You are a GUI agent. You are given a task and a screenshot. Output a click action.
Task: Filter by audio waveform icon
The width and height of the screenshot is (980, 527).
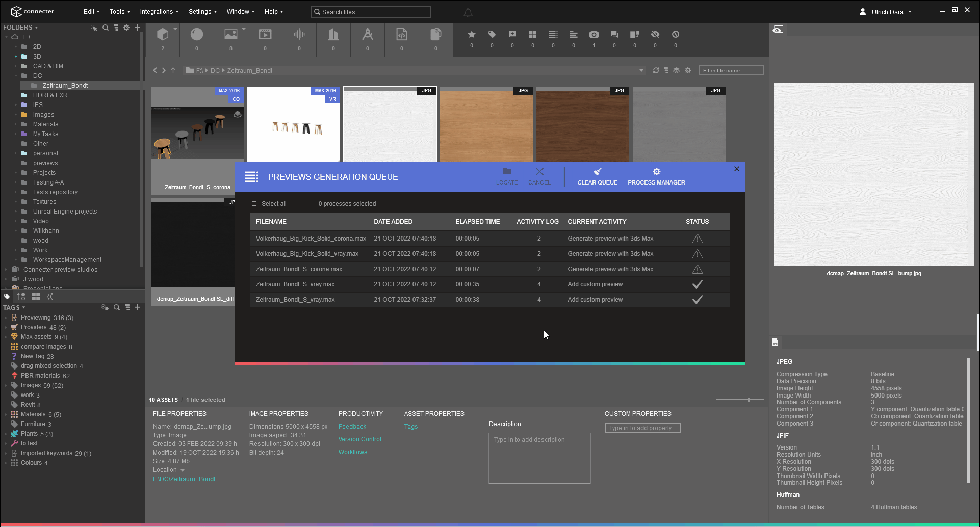pyautogui.click(x=299, y=34)
